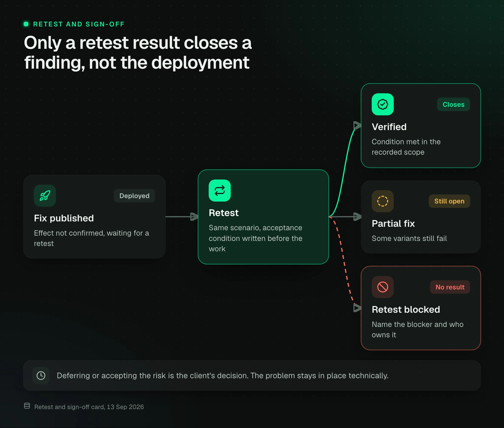Click the retest loop arrows icon
This screenshot has height=428, width=504.
pyautogui.click(x=220, y=191)
